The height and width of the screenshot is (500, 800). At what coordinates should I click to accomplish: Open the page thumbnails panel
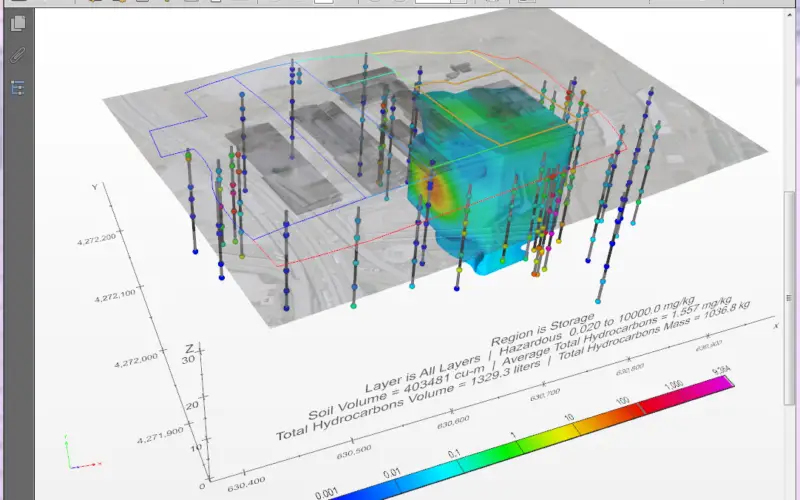pyautogui.click(x=18, y=23)
